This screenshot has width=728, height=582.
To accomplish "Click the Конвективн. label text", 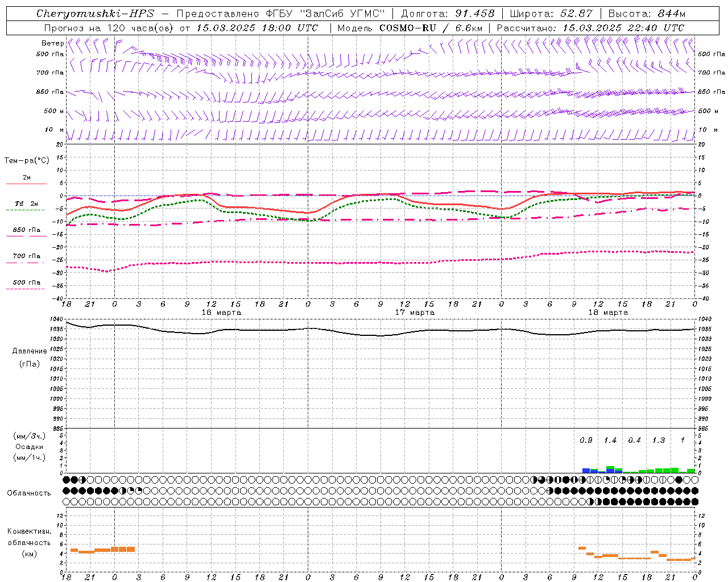I will click(x=30, y=531).
